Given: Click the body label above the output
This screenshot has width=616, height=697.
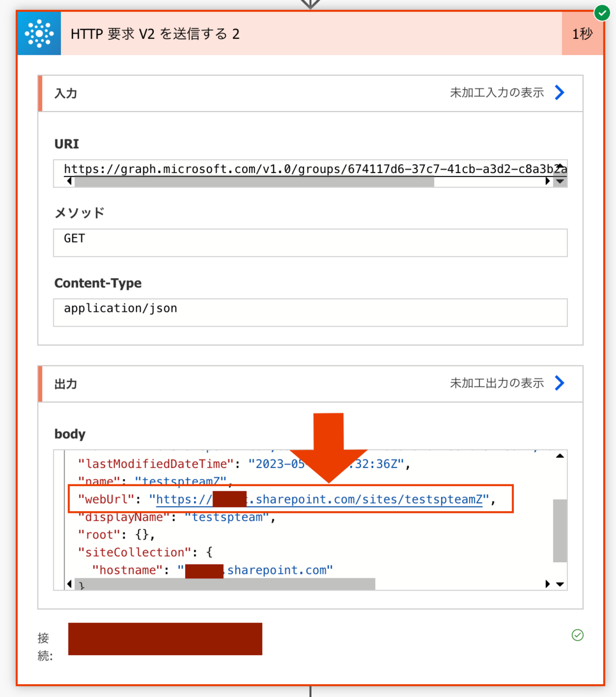Looking at the screenshot, I should coord(70,434).
